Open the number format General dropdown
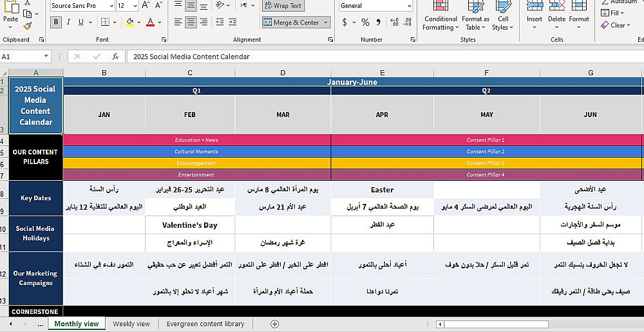This screenshot has width=644, height=332. [x=409, y=6]
